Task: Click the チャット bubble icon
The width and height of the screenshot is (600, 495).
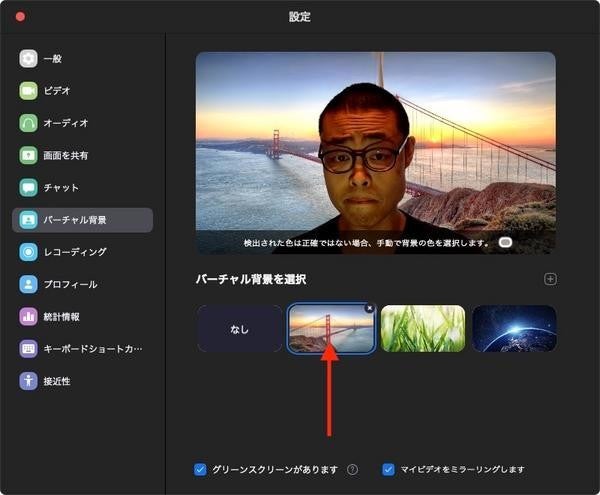Action: point(28,187)
